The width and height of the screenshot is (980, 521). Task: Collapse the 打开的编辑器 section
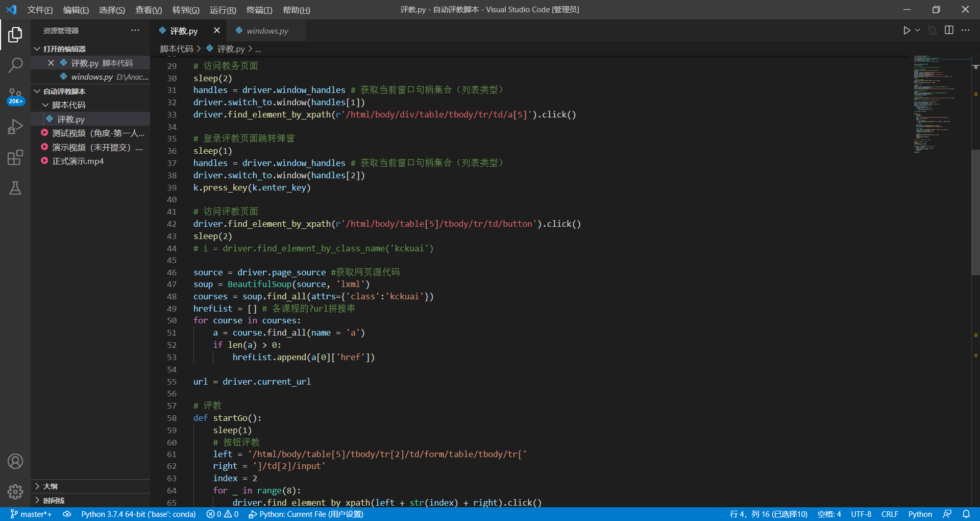click(x=90, y=49)
